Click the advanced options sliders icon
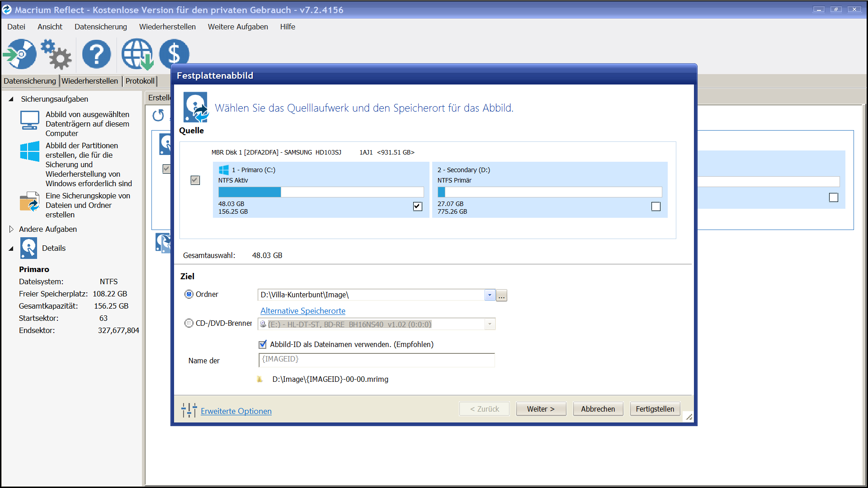The height and width of the screenshot is (488, 868). click(189, 410)
